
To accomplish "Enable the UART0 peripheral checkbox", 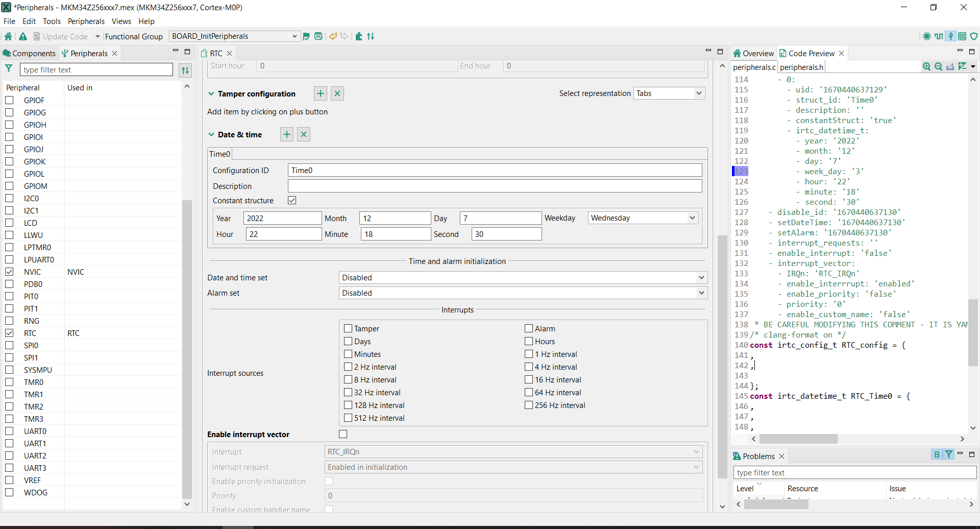I will coord(9,431).
